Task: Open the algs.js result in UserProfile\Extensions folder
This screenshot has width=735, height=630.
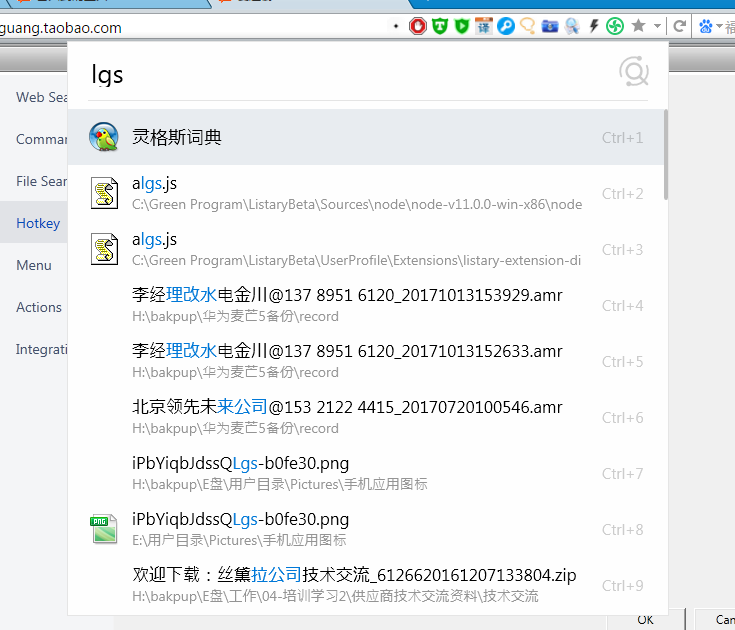Action: (366, 249)
